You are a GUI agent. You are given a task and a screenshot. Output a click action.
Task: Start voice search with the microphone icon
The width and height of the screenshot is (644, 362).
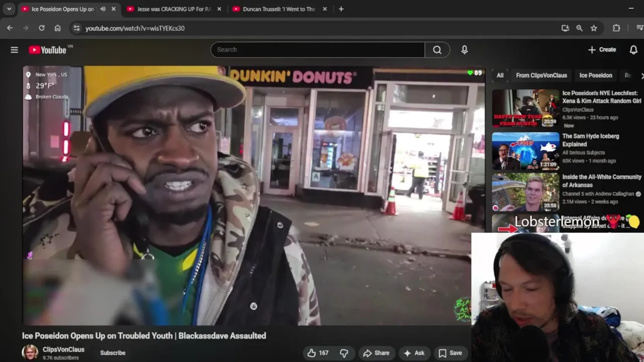tap(464, 50)
